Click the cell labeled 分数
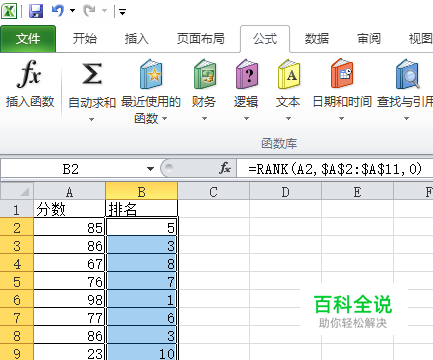Viewport: 433px width, 360px height. [x=69, y=209]
